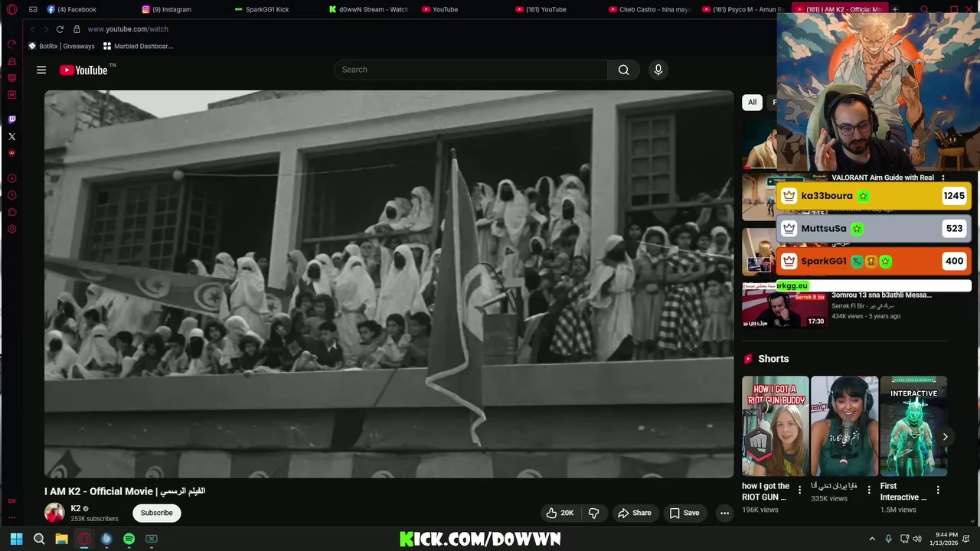Image resolution: width=980 pixels, height=551 pixels.
Task: Open '3omrou 13 sna b3athli Messa...' title
Action: (881, 295)
